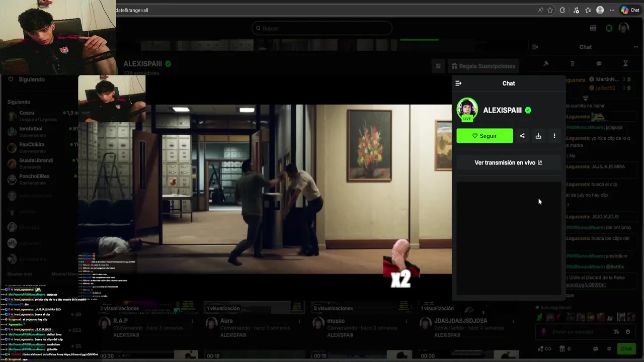The width and height of the screenshot is (644, 362).
Task: Expand the chat leaderboard chevron
Action: click(x=585, y=98)
